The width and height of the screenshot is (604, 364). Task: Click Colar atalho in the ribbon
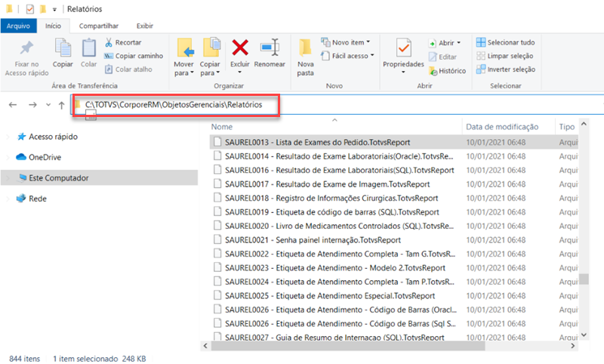click(x=128, y=69)
